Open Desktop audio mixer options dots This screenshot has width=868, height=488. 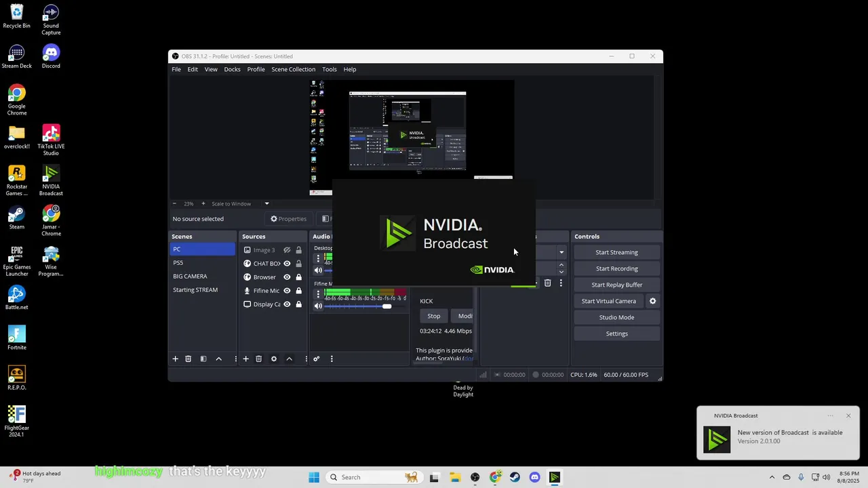click(318, 258)
